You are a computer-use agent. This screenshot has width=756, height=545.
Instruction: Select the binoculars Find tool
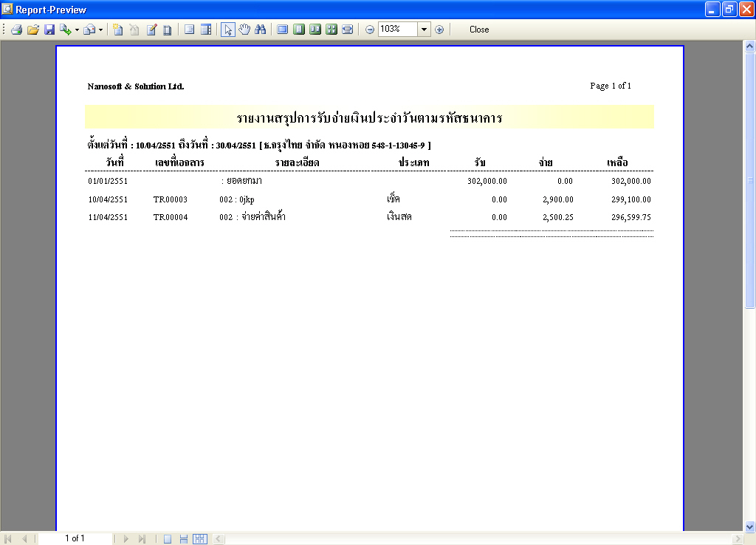261,30
